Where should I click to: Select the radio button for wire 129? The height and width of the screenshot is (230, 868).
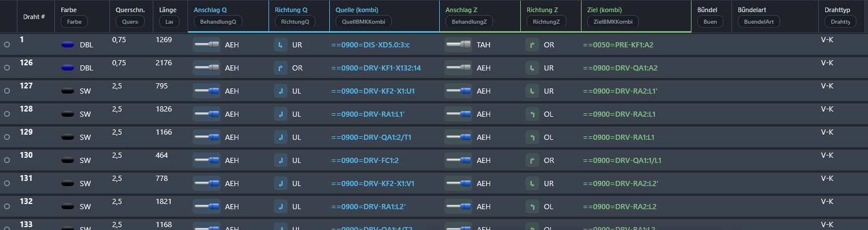coord(7,137)
